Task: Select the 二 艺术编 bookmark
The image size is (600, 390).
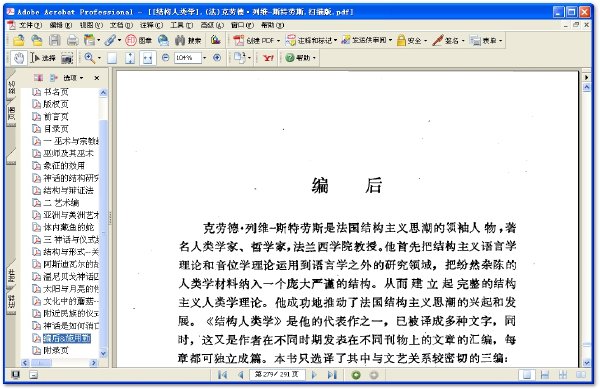Action: 61,202
